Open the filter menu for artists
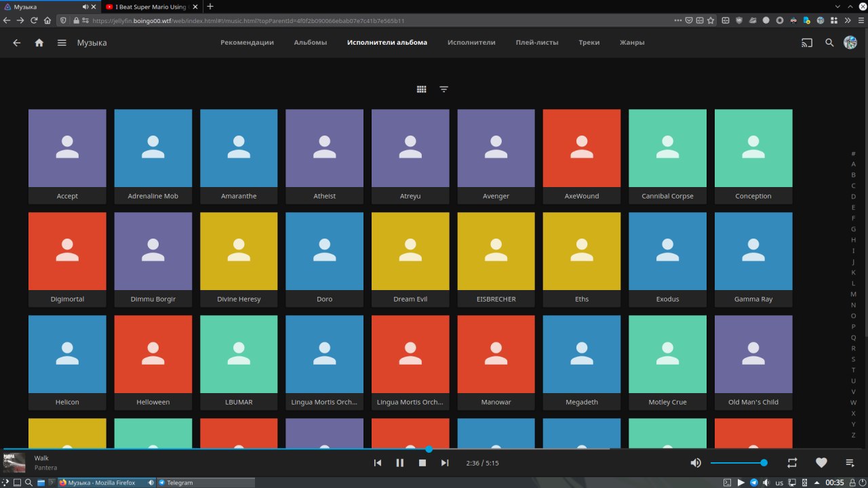 click(444, 89)
